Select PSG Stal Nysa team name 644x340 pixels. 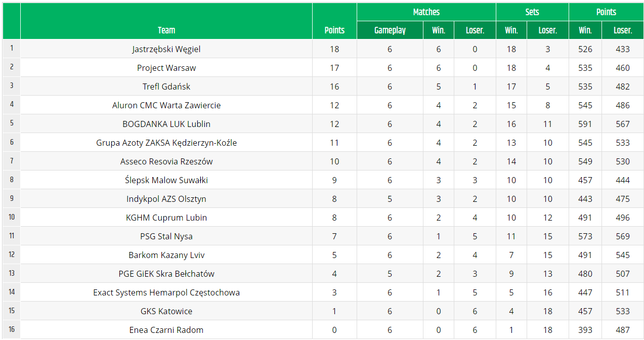click(x=166, y=236)
